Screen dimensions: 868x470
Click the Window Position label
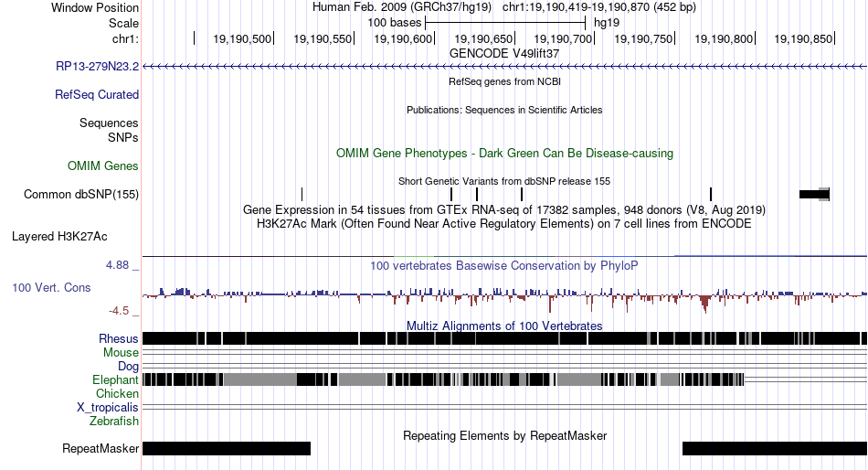point(95,7)
